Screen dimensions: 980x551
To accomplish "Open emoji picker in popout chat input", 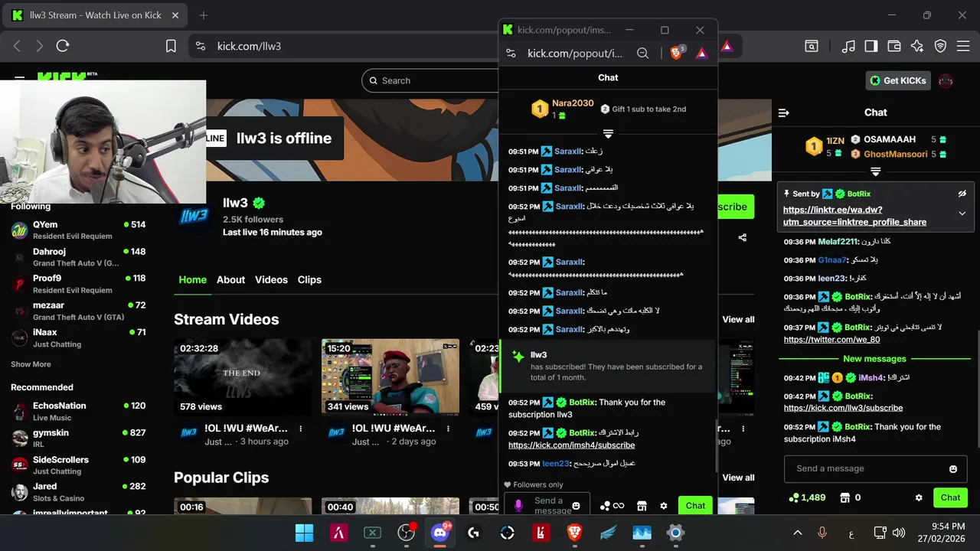I will (x=576, y=506).
